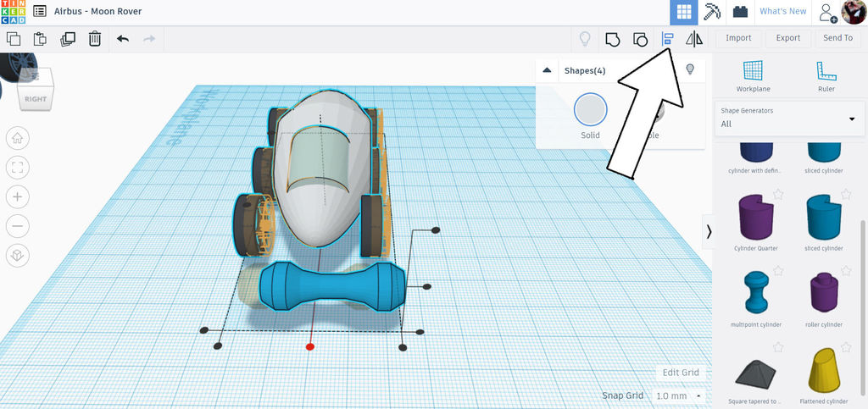Favorite the Cylinder Quarter shape star

[778, 194]
